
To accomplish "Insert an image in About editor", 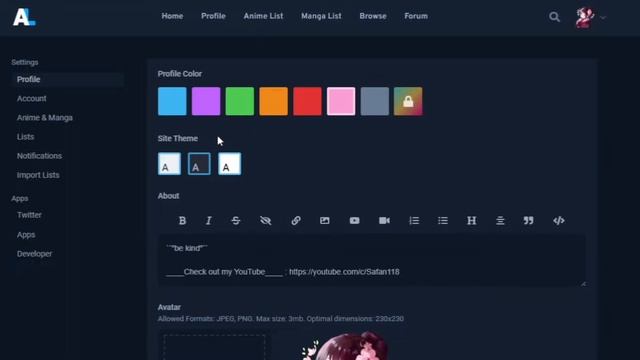I will [x=324, y=221].
